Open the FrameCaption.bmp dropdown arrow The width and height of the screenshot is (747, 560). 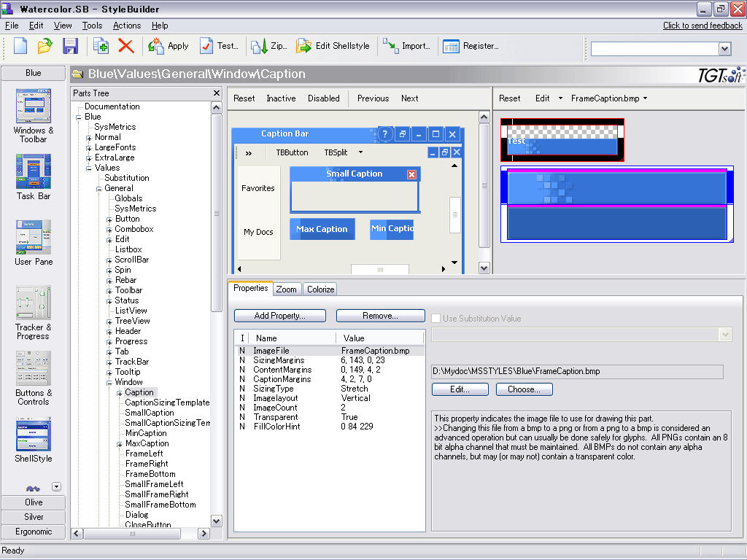tap(645, 98)
